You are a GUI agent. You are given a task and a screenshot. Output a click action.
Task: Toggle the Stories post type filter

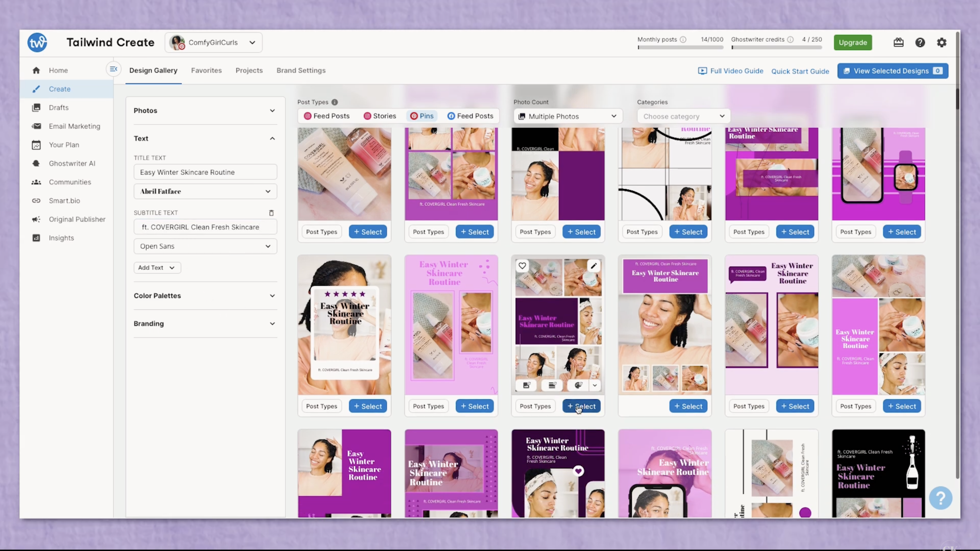coord(380,116)
